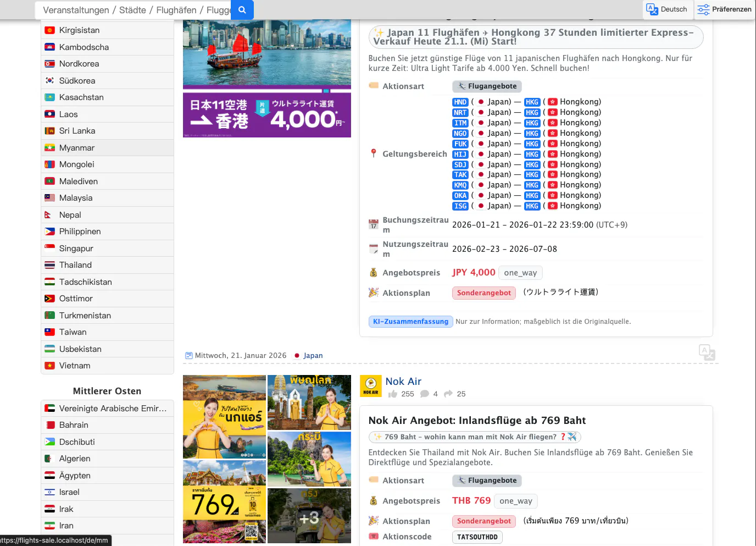Image resolution: width=756 pixels, height=546 pixels.
Task: Select Vietnam in the country list
Action: [108, 366]
